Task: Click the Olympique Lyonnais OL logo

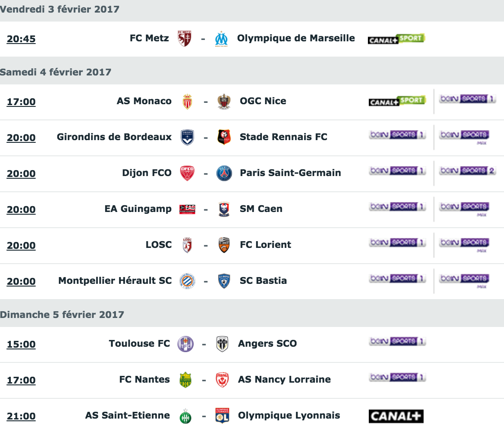Action: pyautogui.click(x=222, y=416)
